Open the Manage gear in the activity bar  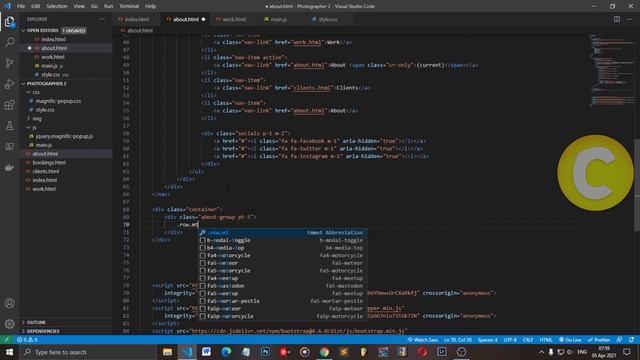[x=9, y=324]
